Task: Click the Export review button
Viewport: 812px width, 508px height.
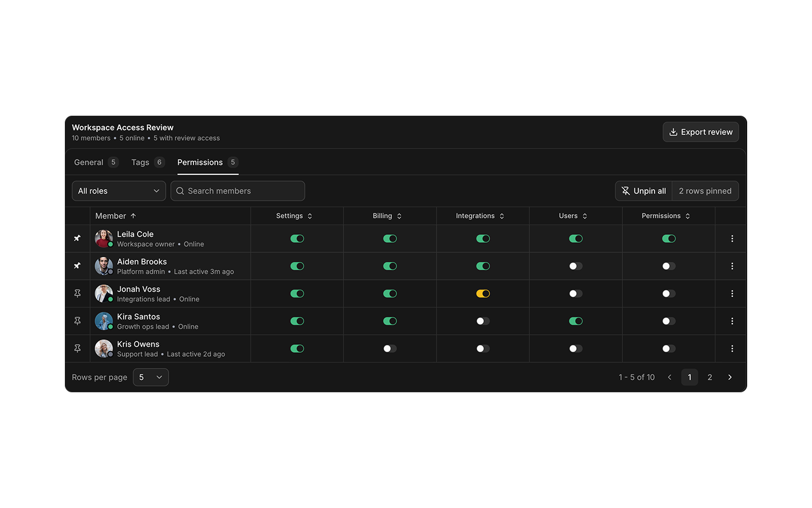Action: pyautogui.click(x=701, y=132)
